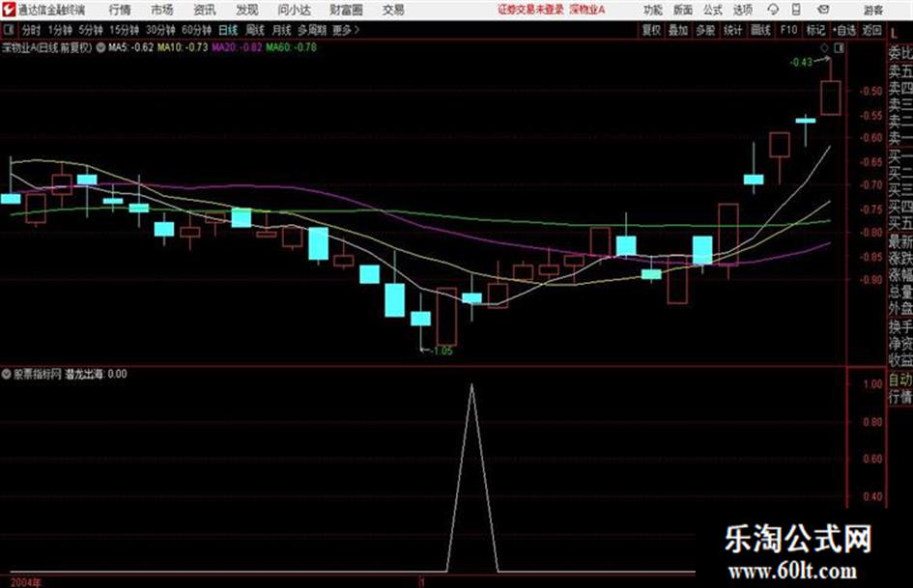Open the mail envelope icon
Screen dimensions: 913x588
[x=823, y=10]
